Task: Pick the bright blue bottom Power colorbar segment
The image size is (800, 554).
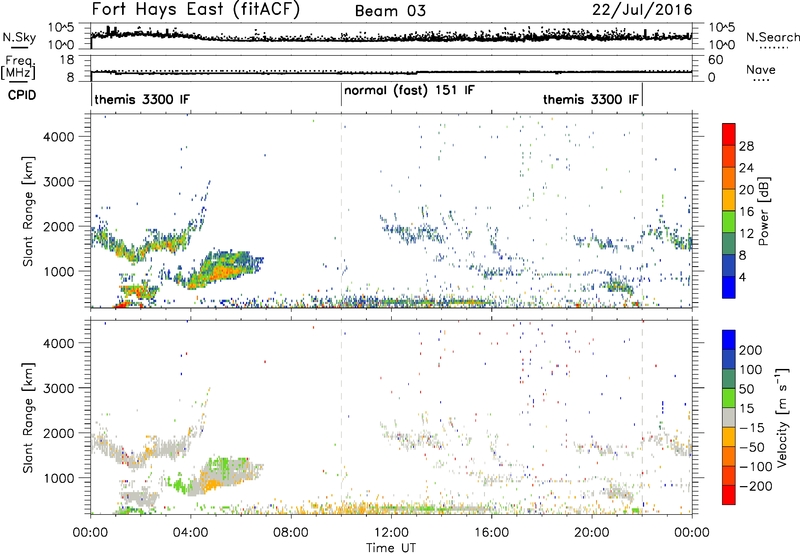Action: 729,287
